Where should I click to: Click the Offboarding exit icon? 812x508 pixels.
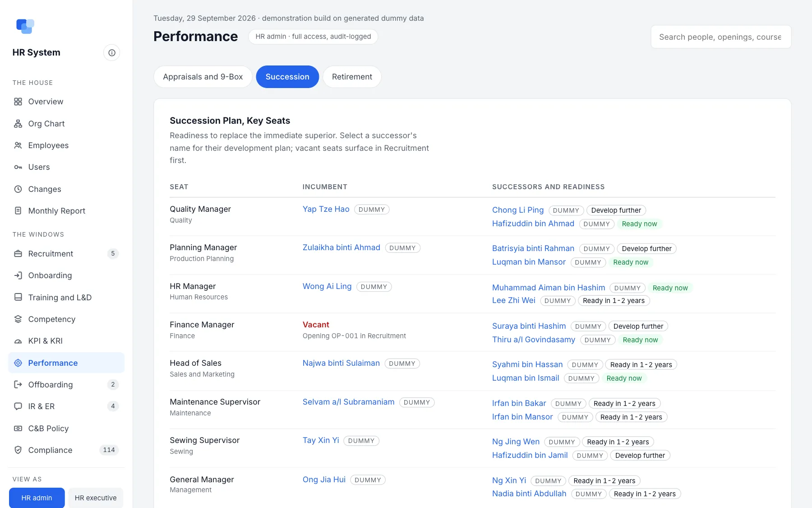pyautogui.click(x=18, y=385)
